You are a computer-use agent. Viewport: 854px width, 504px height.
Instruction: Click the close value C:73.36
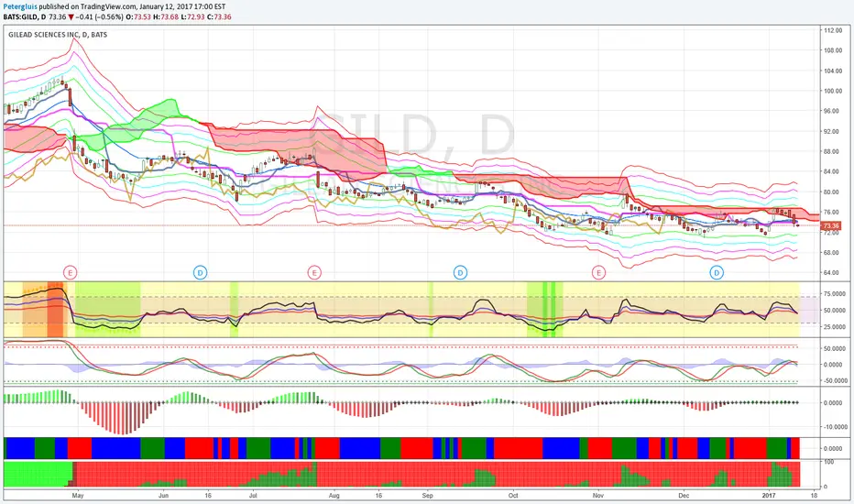(x=219, y=16)
